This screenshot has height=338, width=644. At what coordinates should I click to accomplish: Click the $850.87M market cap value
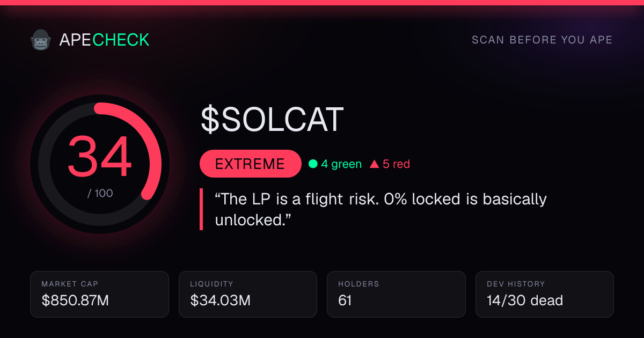coord(75,300)
